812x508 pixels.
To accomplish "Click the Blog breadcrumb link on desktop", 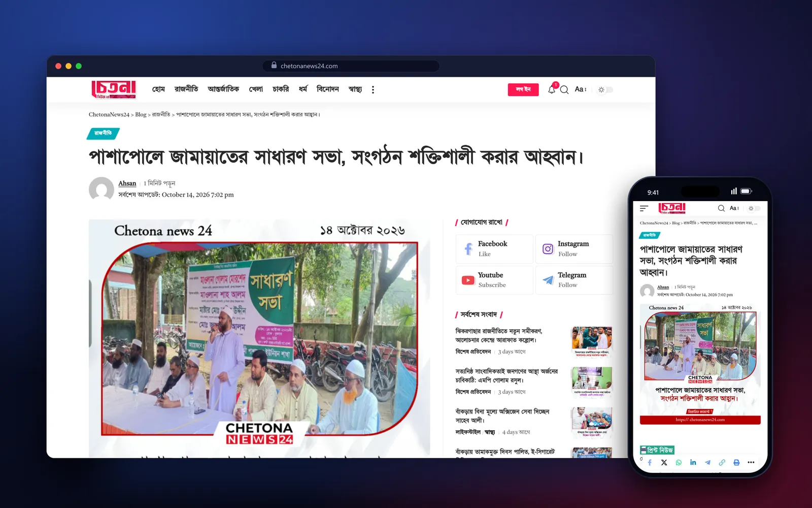I will pos(141,115).
